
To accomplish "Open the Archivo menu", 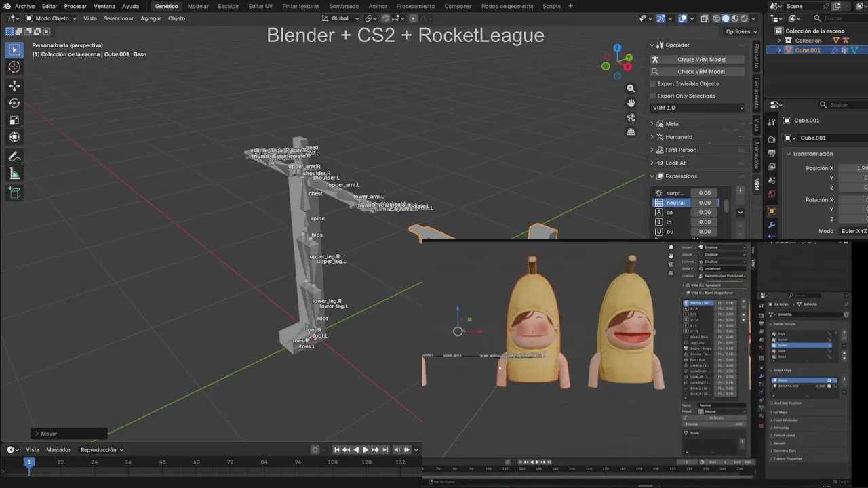I will (24, 6).
